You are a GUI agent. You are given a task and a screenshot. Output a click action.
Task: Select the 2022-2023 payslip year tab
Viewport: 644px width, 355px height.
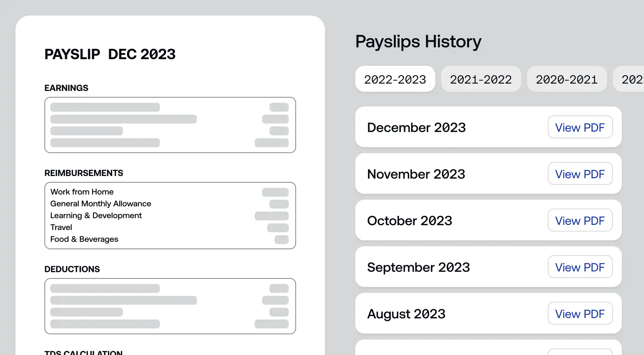(x=395, y=79)
